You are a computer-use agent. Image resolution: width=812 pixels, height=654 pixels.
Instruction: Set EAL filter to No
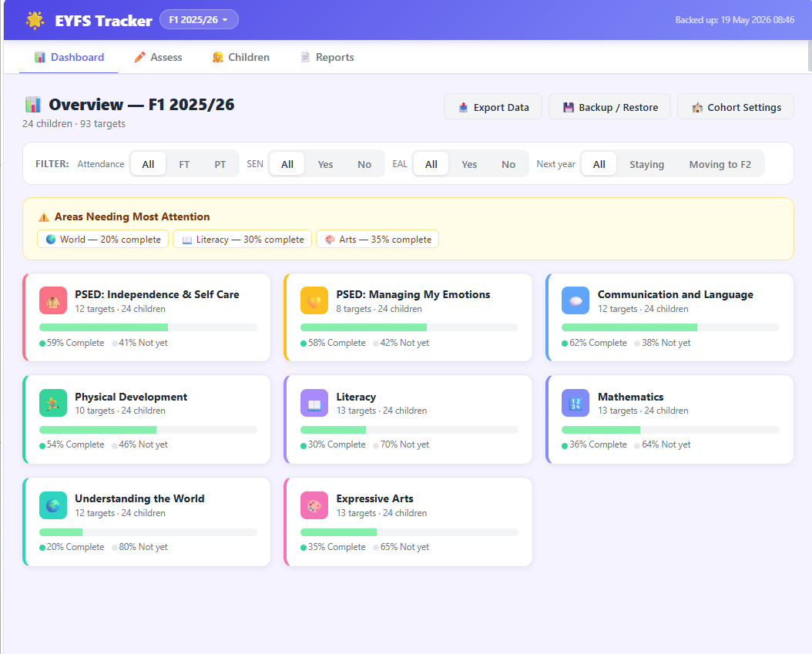coord(508,164)
